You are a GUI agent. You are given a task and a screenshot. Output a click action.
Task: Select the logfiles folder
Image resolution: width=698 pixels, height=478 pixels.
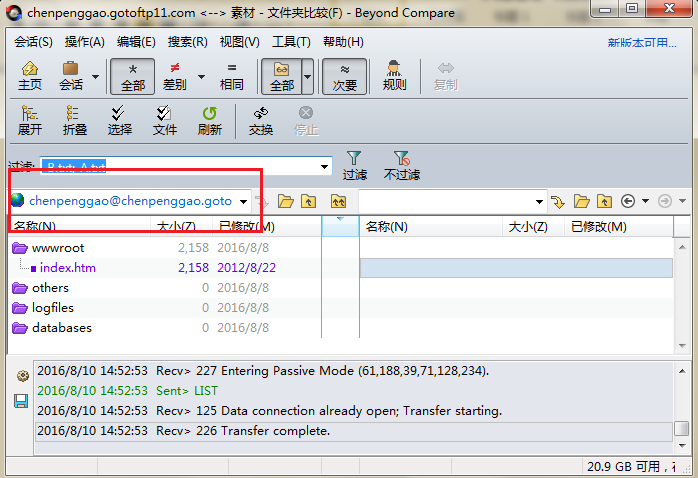(53, 308)
